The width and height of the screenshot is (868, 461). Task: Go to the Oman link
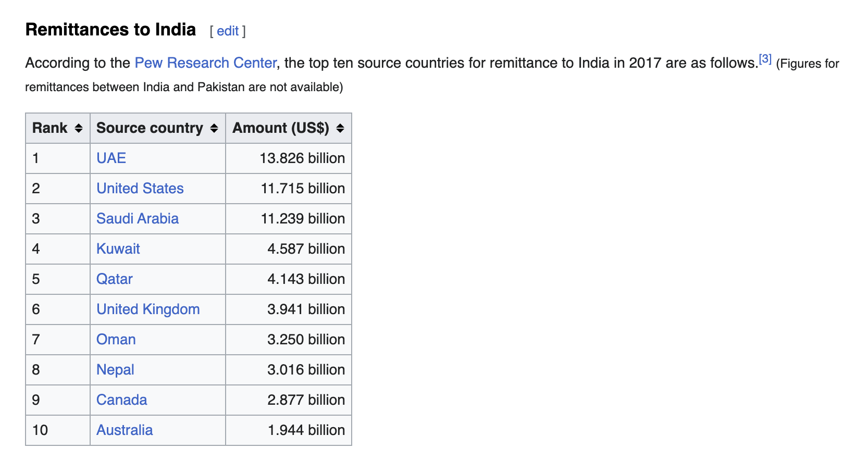pyautogui.click(x=116, y=340)
